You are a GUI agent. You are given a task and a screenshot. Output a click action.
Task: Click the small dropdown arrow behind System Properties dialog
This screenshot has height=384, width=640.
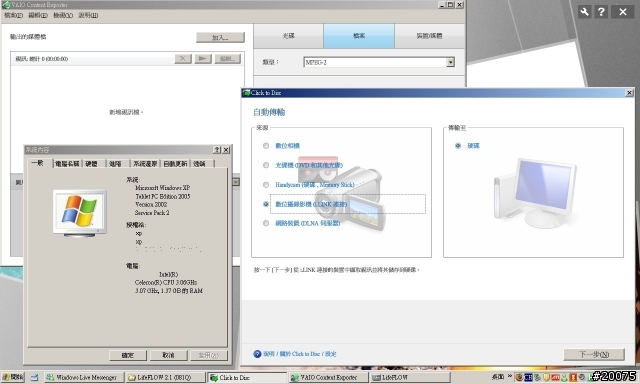[236, 182]
